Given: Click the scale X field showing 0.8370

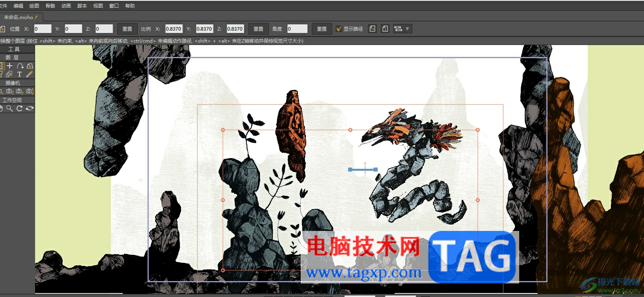Looking at the screenshot, I should pos(174,29).
